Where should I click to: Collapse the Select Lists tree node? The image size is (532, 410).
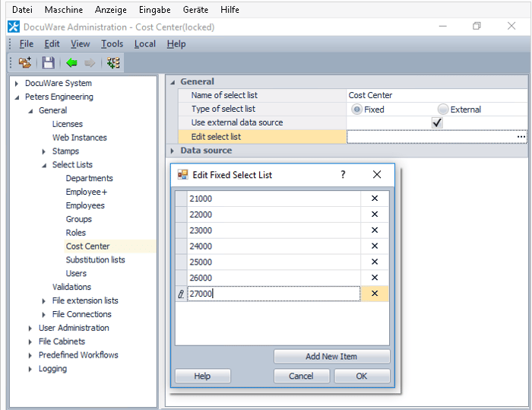pyautogui.click(x=44, y=165)
